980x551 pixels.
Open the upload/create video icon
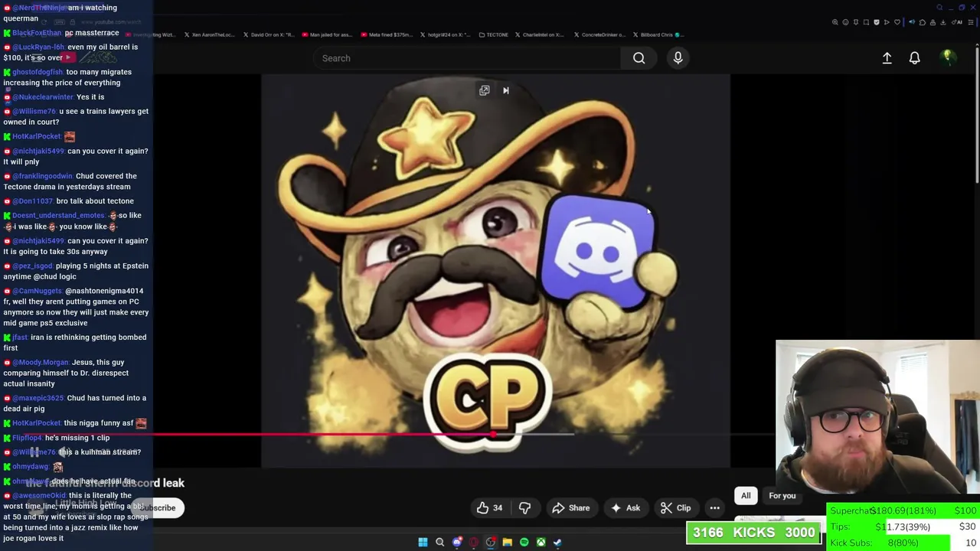click(x=887, y=58)
